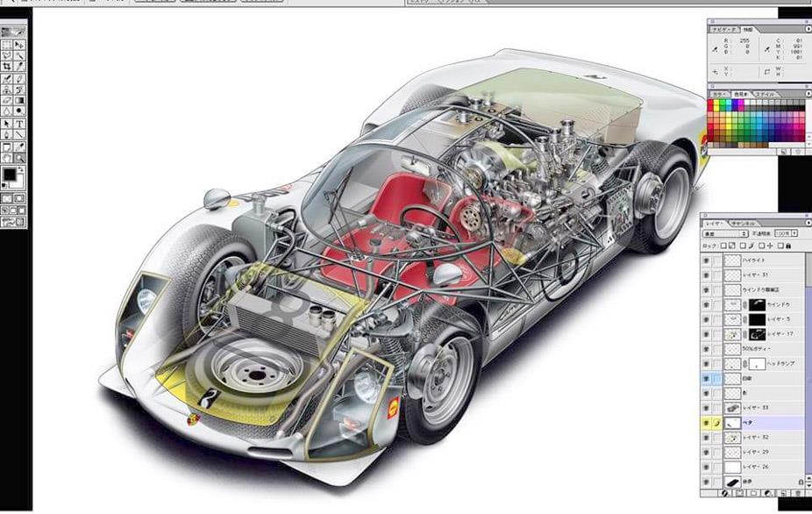Select the Eraser tool
This screenshot has height=514, width=812.
tap(7, 100)
